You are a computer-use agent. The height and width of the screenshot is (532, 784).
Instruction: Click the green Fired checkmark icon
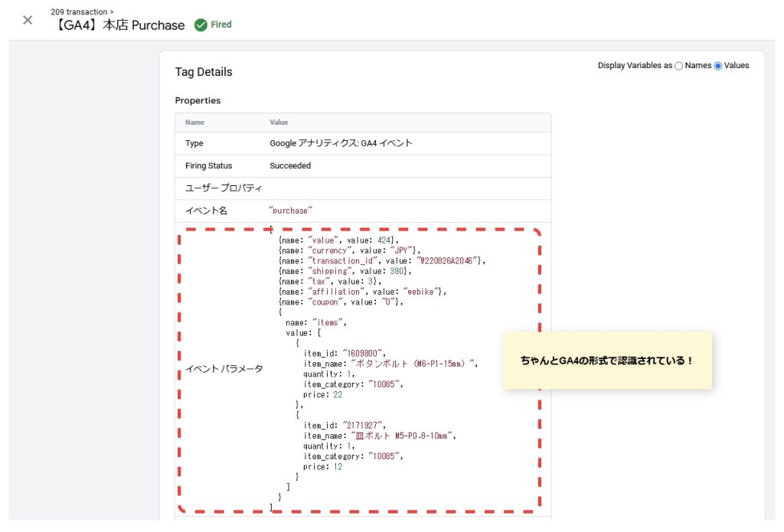(x=201, y=24)
